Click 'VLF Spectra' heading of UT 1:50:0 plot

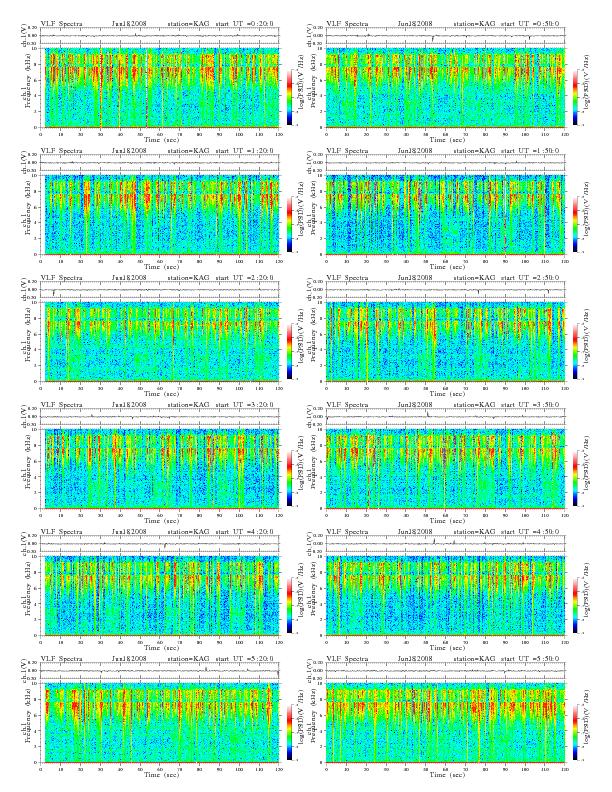click(x=347, y=151)
